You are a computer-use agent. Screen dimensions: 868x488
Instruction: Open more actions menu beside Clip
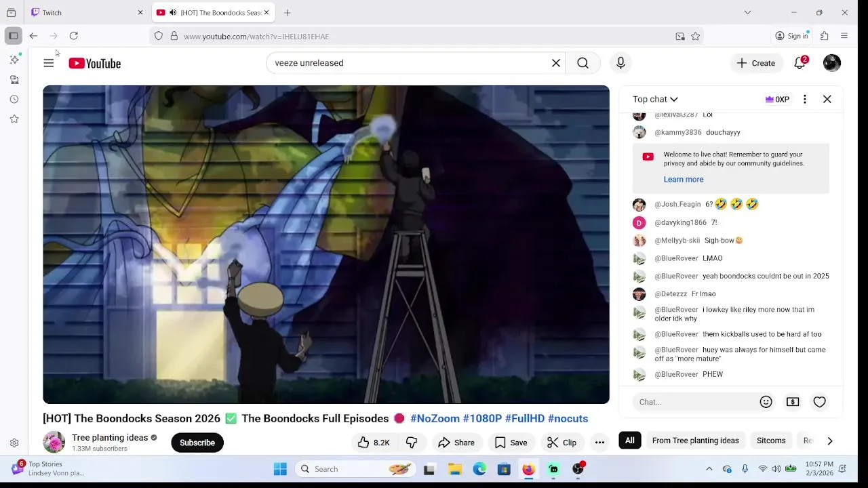[599, 443]
